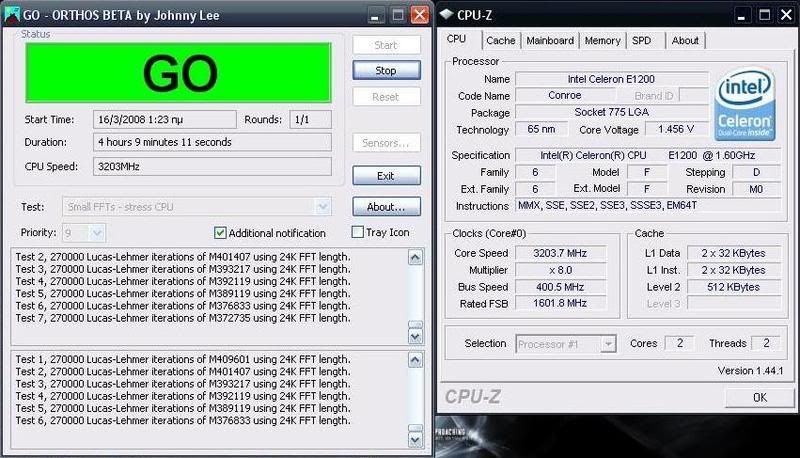Screen dimensions: 800x458
Task: Click the Technology value 65 nm
Action: tap(541, 129)
